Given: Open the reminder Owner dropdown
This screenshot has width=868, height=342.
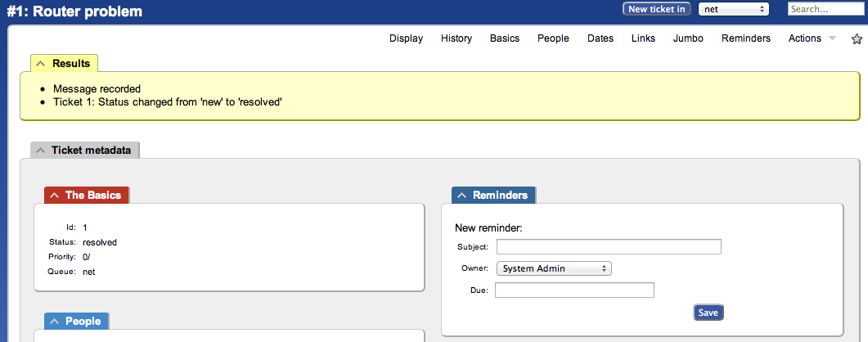Looking at the screenshot, I should pos(554,268).
